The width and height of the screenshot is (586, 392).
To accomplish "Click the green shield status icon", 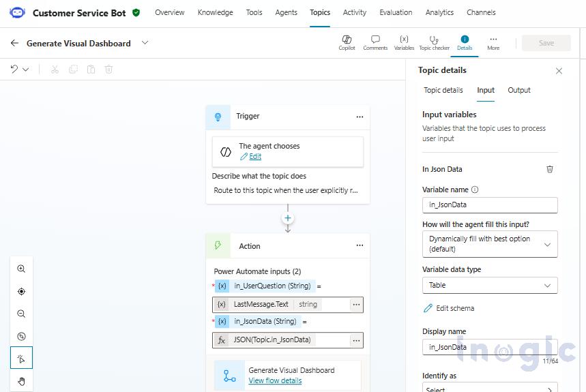I will tap(136, 13).
